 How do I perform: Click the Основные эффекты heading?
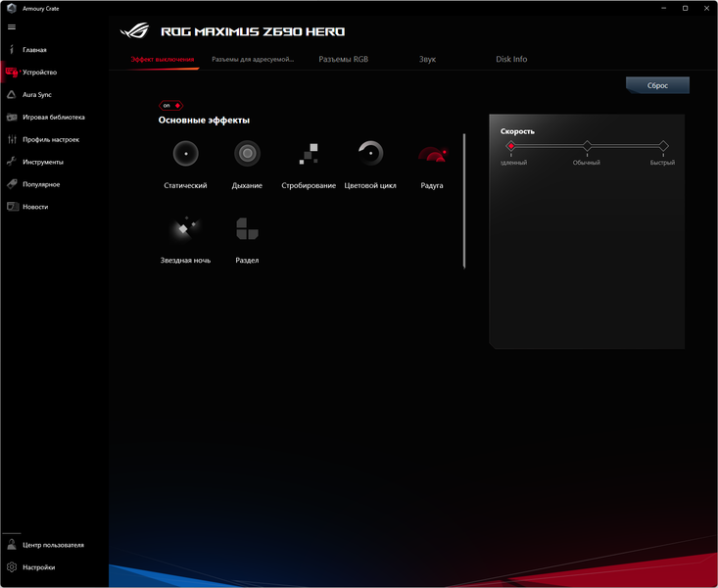204,121
